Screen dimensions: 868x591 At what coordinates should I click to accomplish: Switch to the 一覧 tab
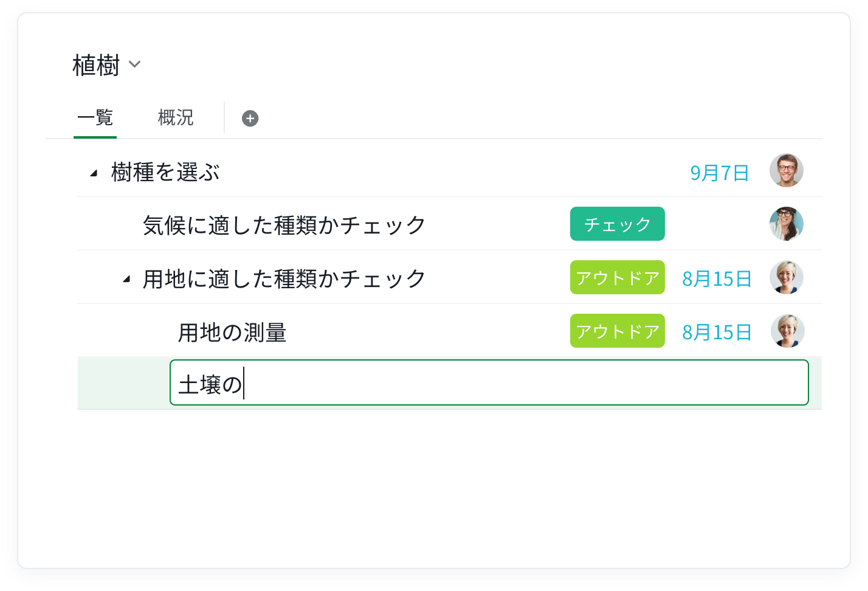point(95,117)
